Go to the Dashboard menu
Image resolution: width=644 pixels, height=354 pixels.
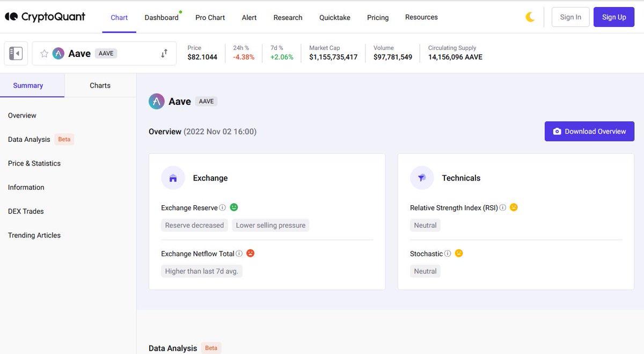pos(162,17)
